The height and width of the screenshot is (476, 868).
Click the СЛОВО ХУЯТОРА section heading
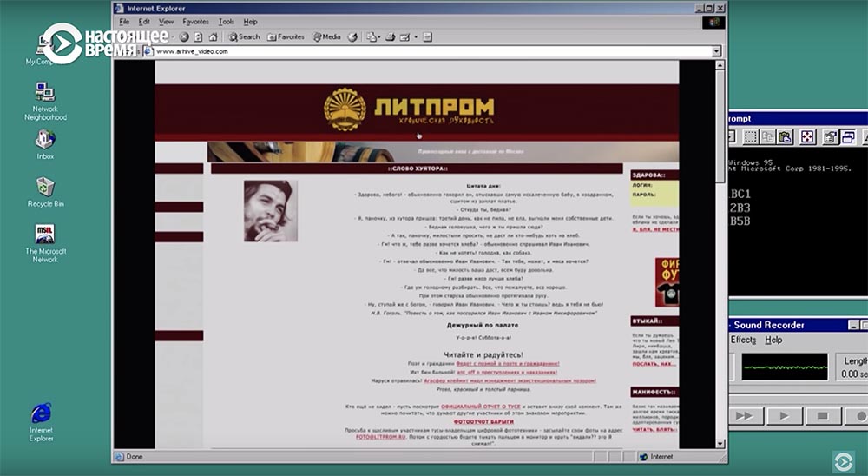click(418, 169)
